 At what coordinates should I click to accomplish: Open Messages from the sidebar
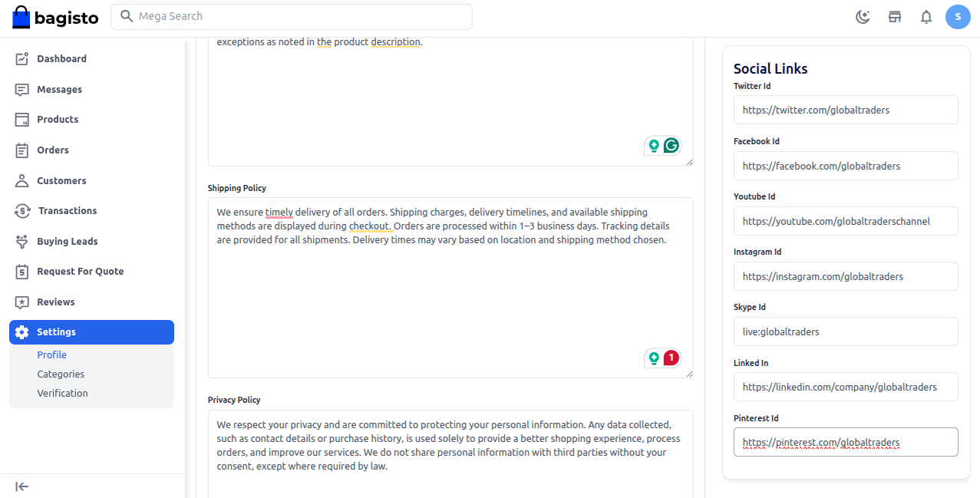(59, 90)
